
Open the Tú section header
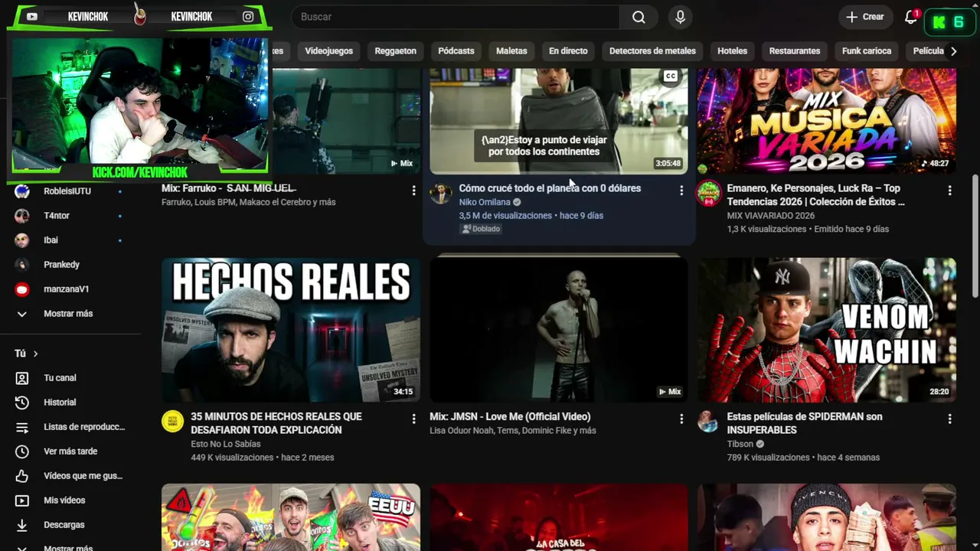(26, 354)
